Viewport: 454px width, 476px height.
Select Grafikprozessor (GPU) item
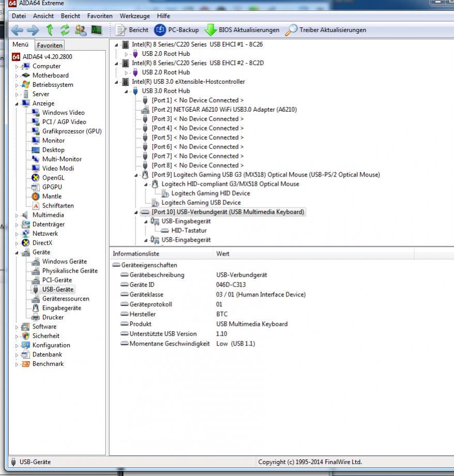[72, 131]
